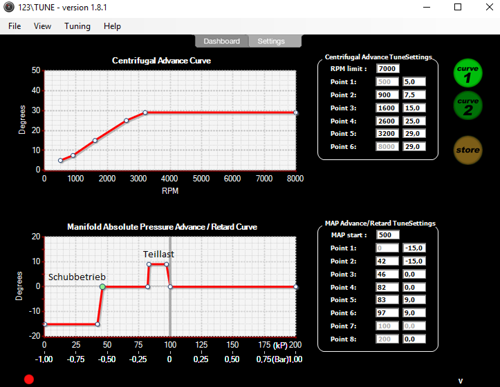This screenshot has height=387, width=500.
Task: Click the MAP start field showing 500
Action: (388, 235)
